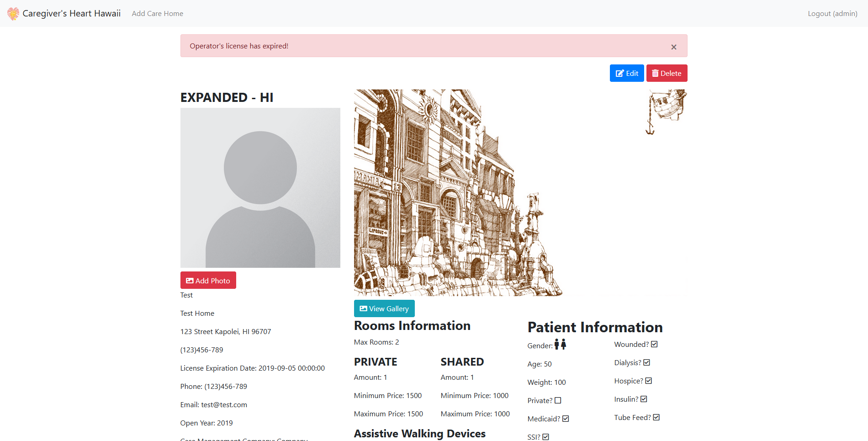Click the Assistive Walking Devices heading
This screenshot has height=441, width=868.
pyautogui.click(x=420, y=434)
